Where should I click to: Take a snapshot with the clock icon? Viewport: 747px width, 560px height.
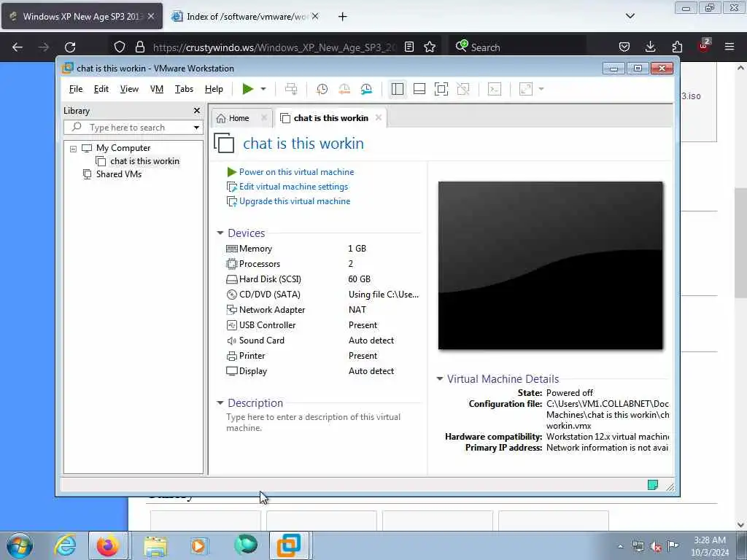(322, 89)
